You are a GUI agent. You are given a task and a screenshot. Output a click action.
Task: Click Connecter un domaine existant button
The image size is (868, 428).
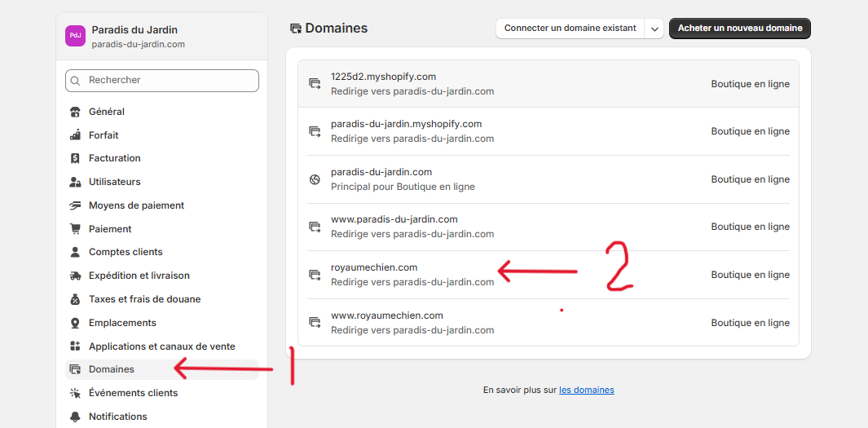571,29
